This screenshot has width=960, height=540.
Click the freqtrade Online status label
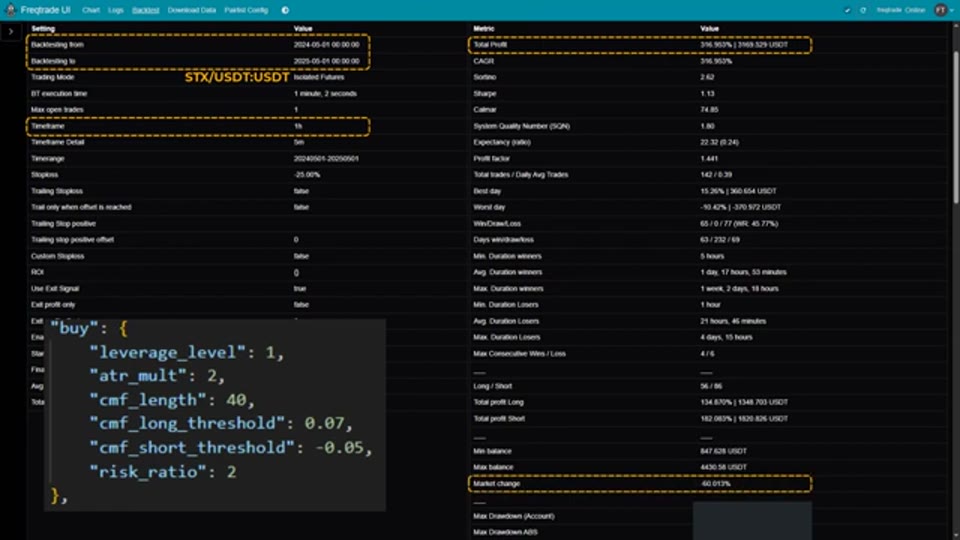901,10
